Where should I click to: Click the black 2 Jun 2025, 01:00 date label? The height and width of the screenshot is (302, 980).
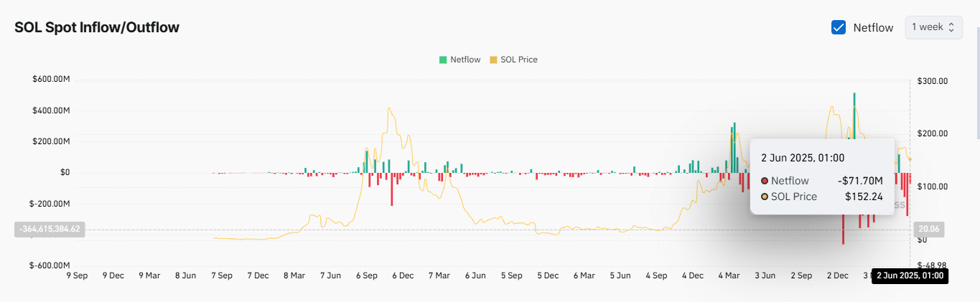(910, 276)
